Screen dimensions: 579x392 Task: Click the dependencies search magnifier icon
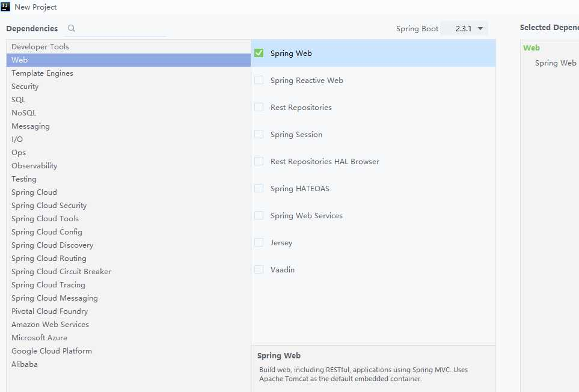(72, 28)
